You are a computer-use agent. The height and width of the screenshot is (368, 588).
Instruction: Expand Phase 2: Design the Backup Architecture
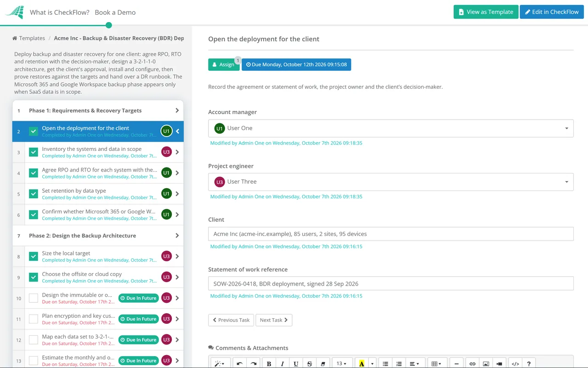click(98, 236)
